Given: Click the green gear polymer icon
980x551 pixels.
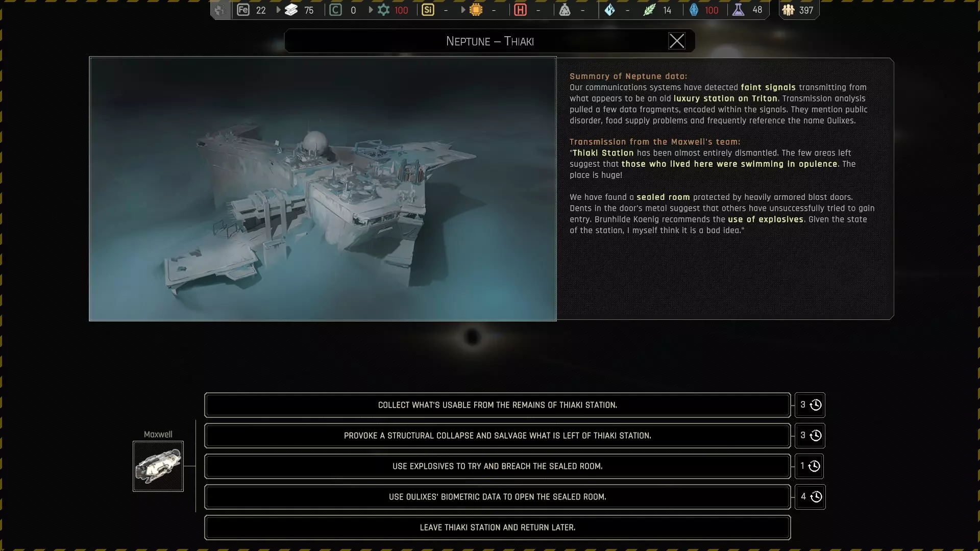Looking at the screenshot, I should (x=383, y=10).
